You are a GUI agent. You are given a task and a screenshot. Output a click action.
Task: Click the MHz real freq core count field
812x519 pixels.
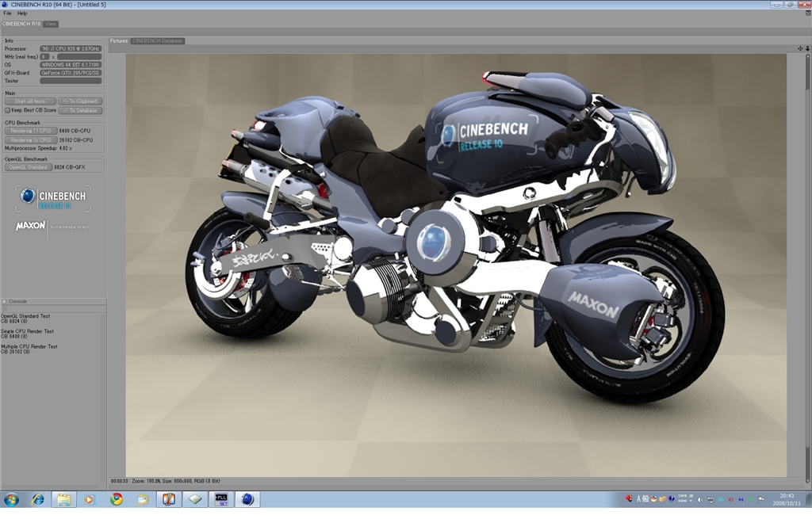[x=45, y=57]
